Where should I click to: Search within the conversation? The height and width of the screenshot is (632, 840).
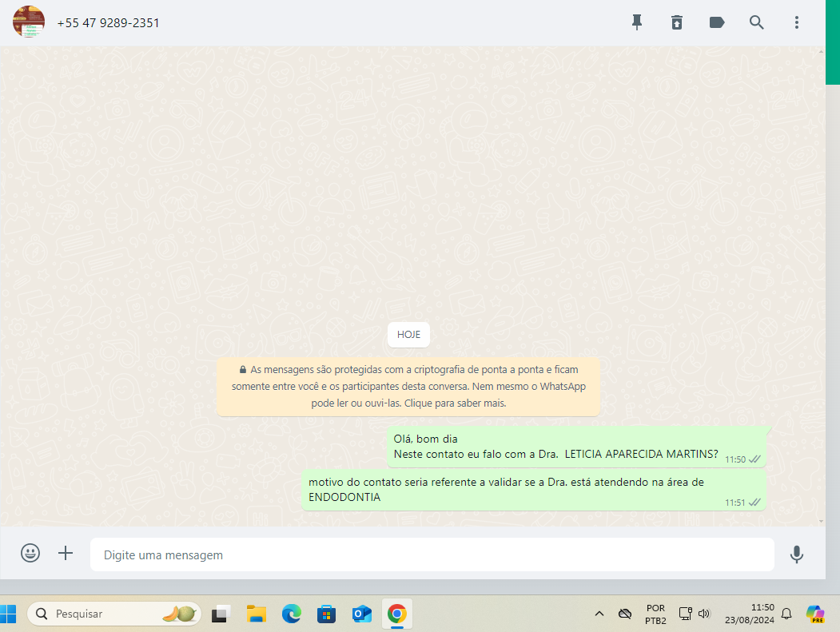[756, 22]
